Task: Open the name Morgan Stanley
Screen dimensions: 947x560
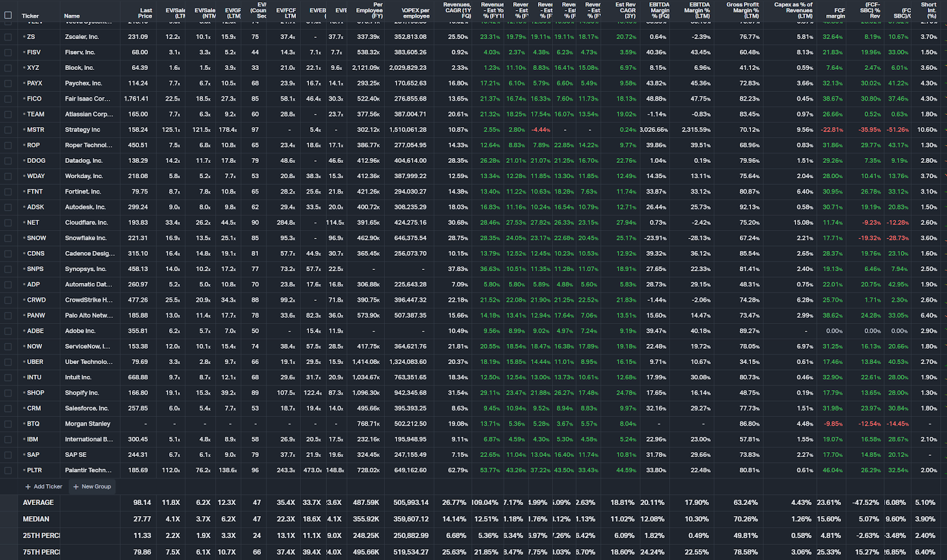Action: (x=88, y=424)
